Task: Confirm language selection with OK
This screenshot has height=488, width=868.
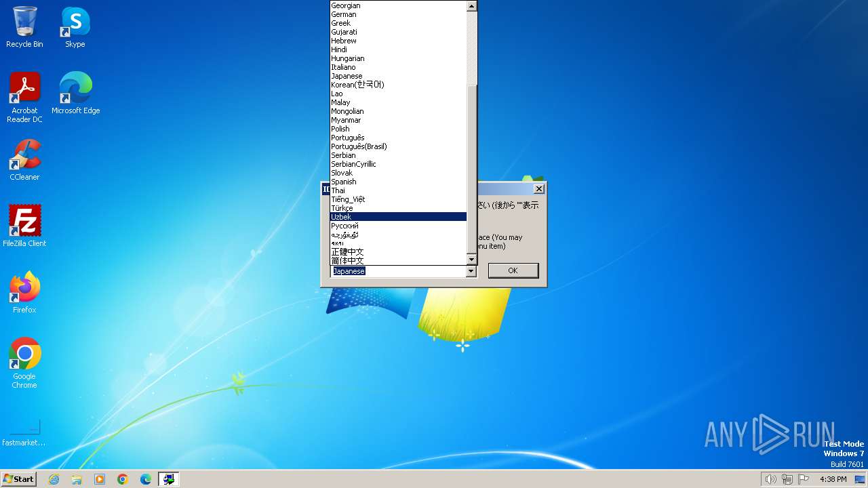Action: click(513, 270)
